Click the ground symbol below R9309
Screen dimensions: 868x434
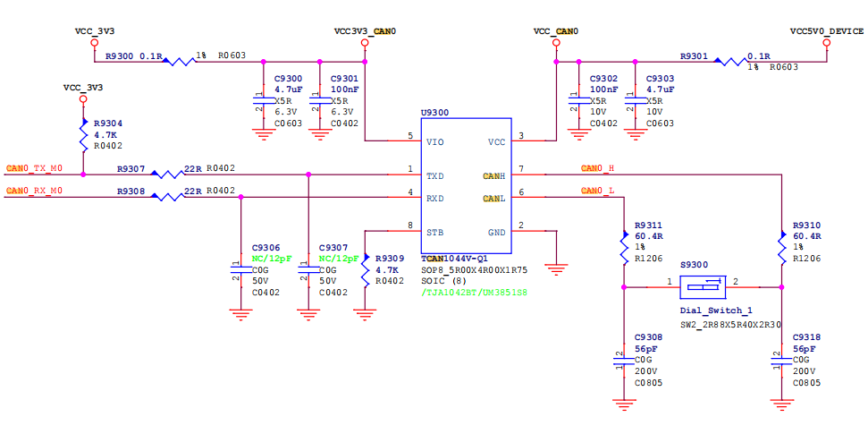365,315
